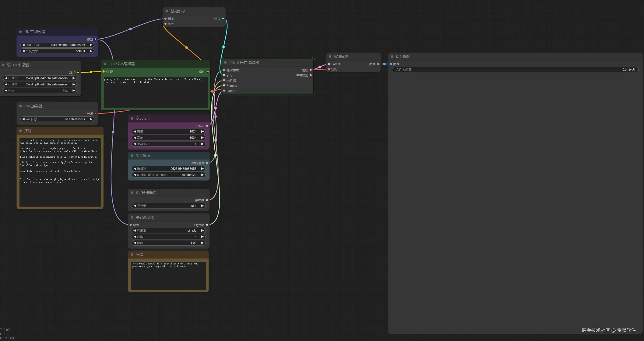This screenshot has width=644, height=341.
Task: Click the 条件 input port on 基础引导
Action: tap(166, 24)
